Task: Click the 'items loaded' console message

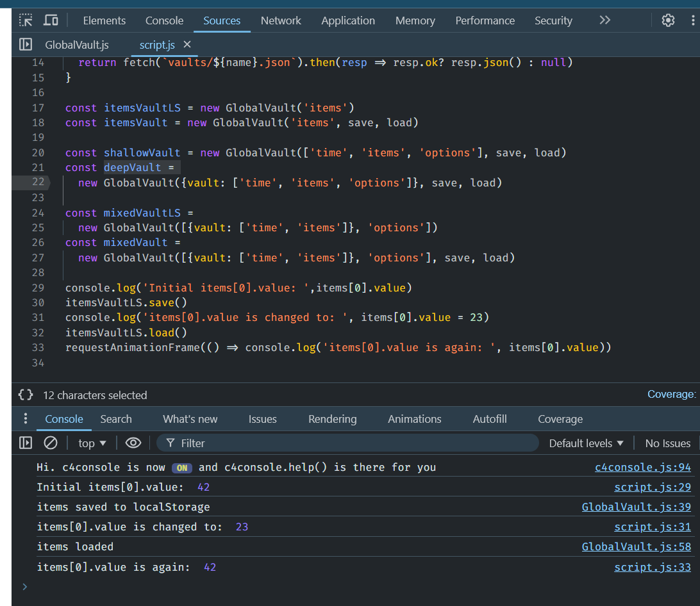Action: [x=75, y=546]
